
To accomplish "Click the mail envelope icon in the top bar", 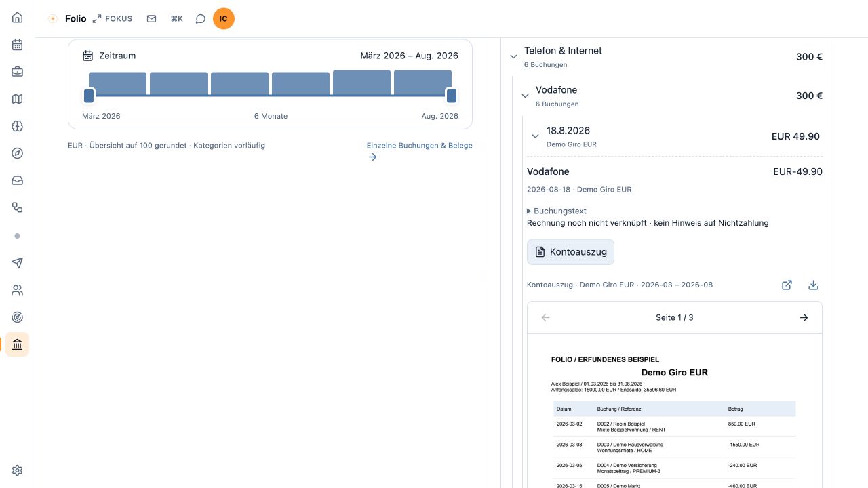I will (x=151, y=19).
